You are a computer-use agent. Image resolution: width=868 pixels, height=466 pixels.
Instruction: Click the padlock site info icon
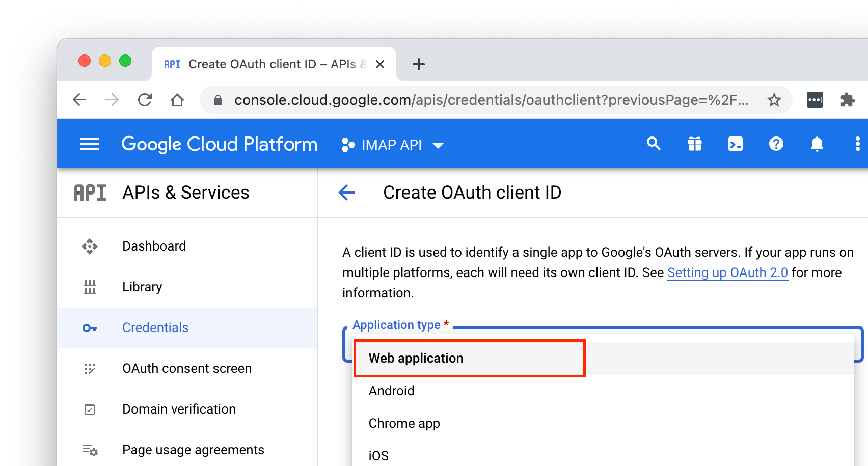coord(218,100)
